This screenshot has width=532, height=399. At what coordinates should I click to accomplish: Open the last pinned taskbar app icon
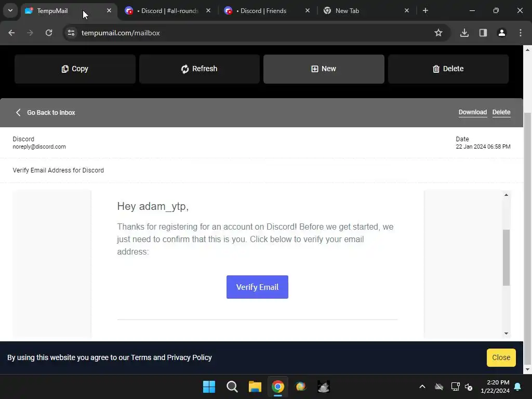324,387
